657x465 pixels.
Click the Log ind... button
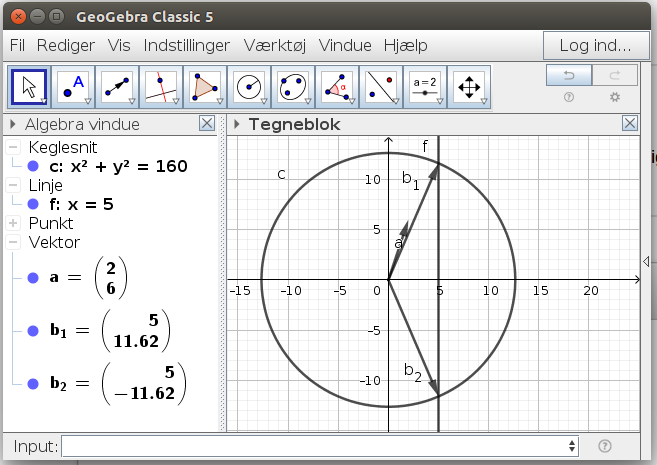pyautogui.click(x=596, y=45)
